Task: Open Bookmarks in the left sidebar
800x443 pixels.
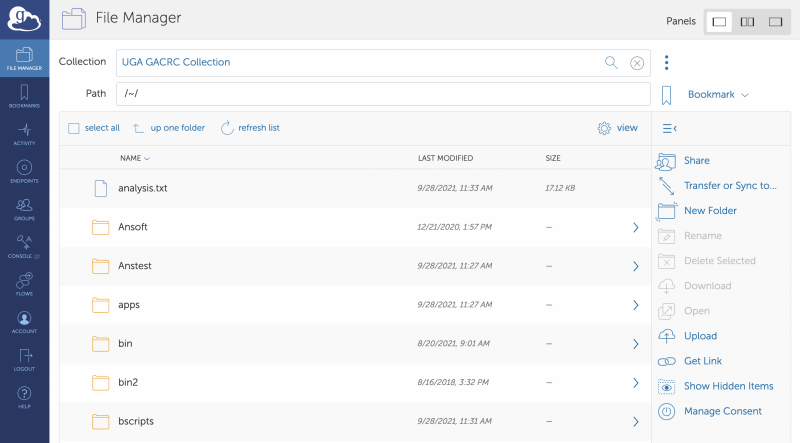Action: 24,96
